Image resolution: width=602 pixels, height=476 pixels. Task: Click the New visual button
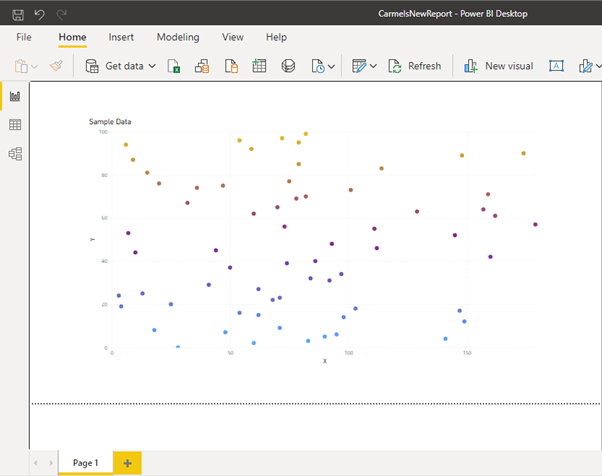coord(498,66)
